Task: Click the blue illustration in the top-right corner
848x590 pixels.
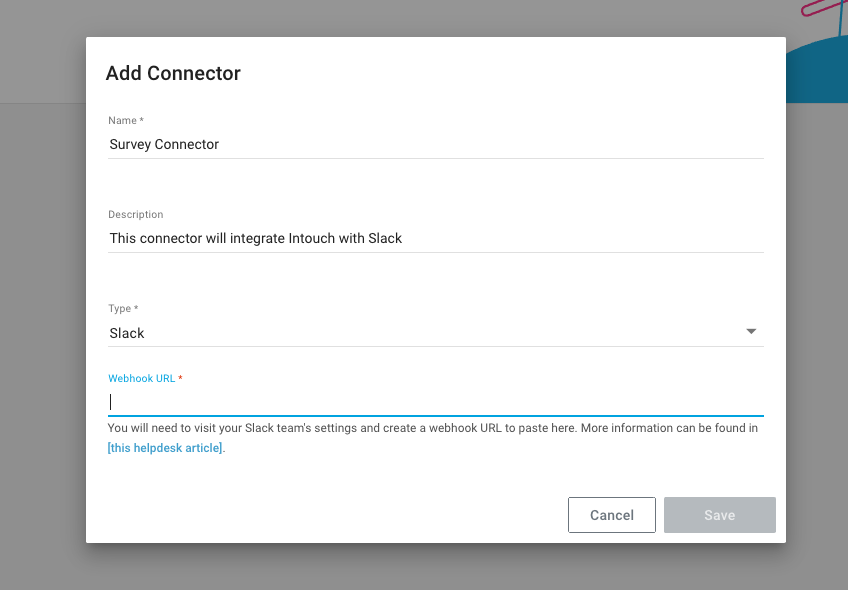Action: pyautogui.click(x=817, y=70)
